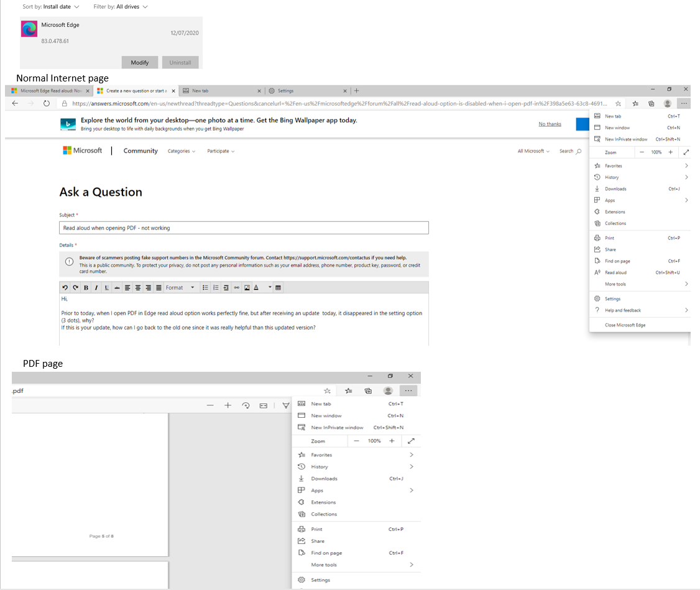Select Close Microsoft Edge menu item
700x590 pixels.
(640, 325)
